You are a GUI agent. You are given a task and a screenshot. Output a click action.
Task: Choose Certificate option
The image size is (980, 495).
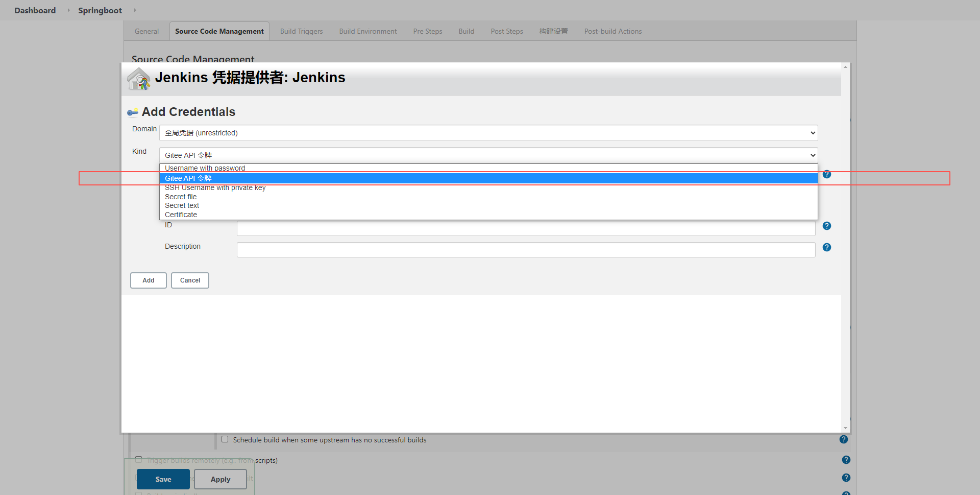(x=488, y=215)
